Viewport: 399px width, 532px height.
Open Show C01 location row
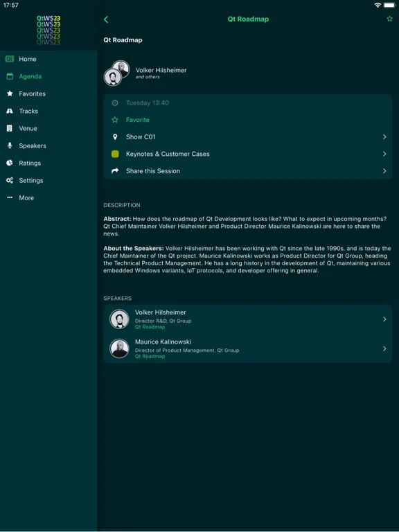[248, 136]
